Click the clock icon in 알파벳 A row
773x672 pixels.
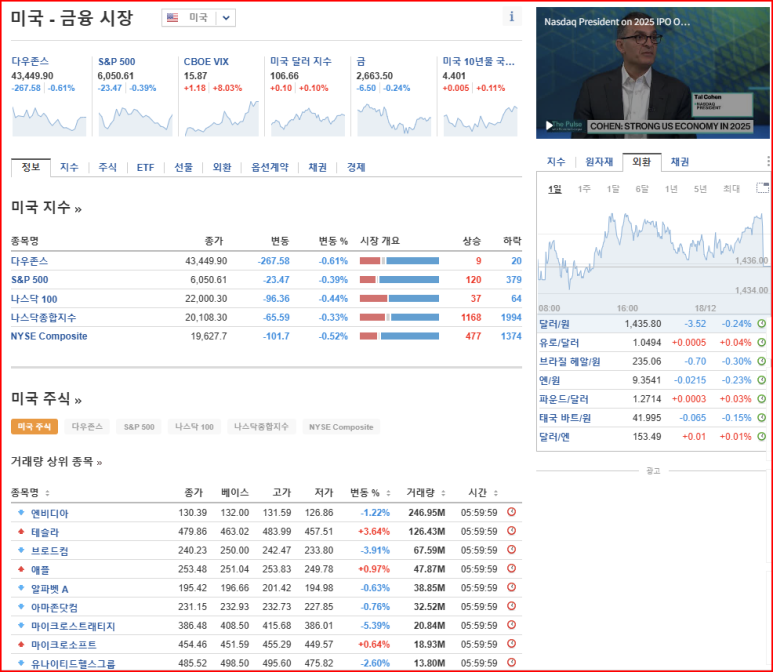511,587
